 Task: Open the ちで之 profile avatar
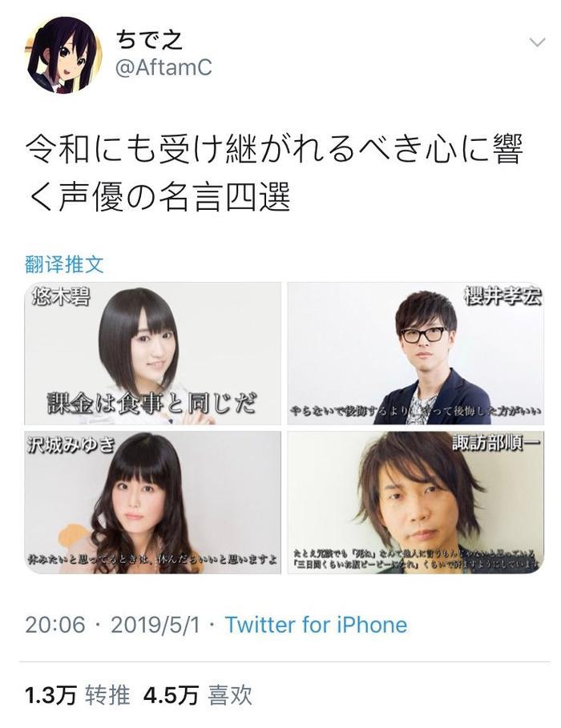point(64,54)
